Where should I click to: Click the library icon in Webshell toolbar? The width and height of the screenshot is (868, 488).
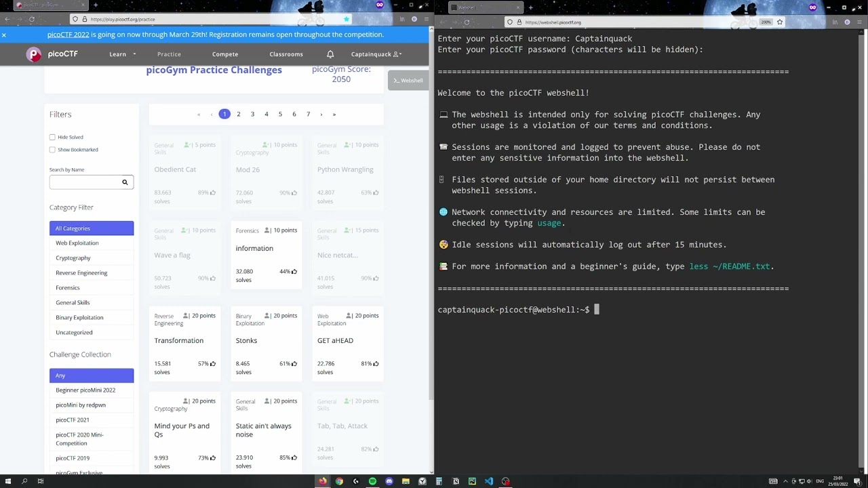click(x=835, y=22)
